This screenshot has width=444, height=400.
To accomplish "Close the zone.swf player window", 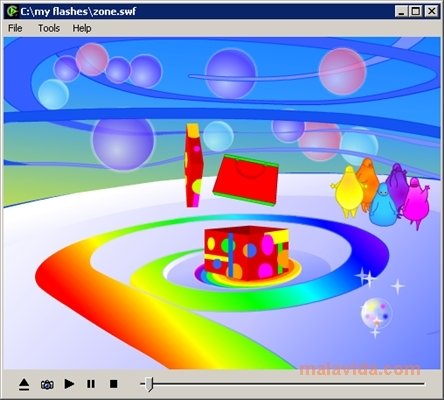I will (x=432, y=12).
